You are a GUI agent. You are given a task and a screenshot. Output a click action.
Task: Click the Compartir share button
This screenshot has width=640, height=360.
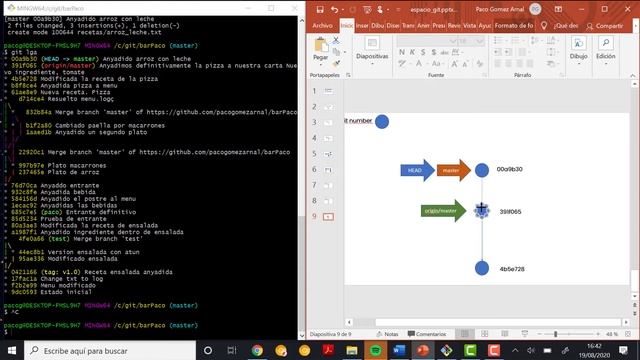coord(604,26)
